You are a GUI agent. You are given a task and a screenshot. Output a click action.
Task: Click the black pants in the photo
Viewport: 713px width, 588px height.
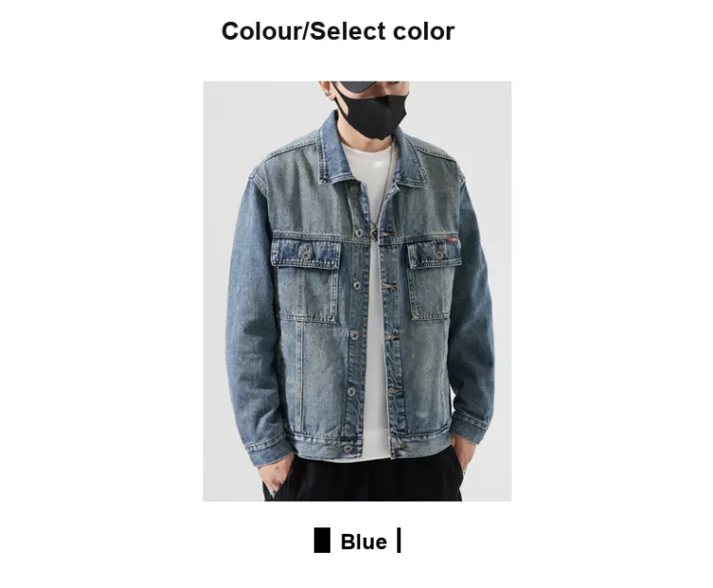pyautogui.click(x=363, y=478)
